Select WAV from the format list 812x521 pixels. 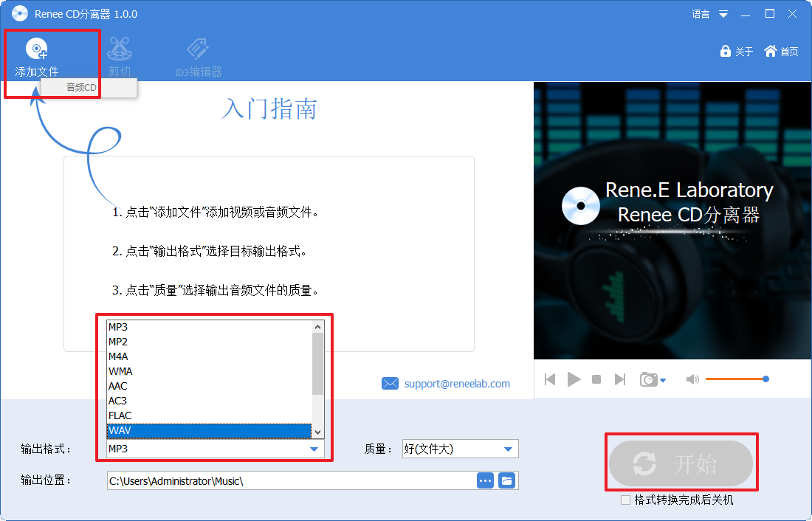pyautogui.click(x=209, y=430)
